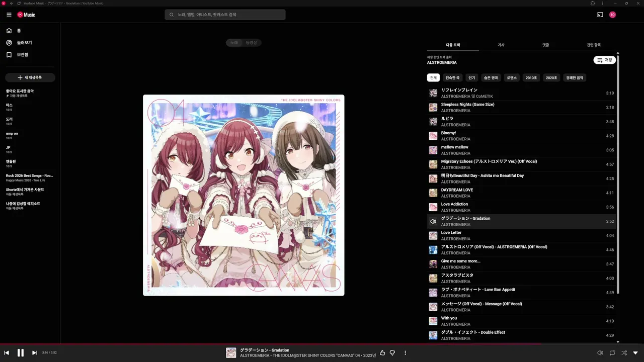644x362 pixels.
Task: Select the Up next (다음 트랙) tab
Action: coord(453,45)
